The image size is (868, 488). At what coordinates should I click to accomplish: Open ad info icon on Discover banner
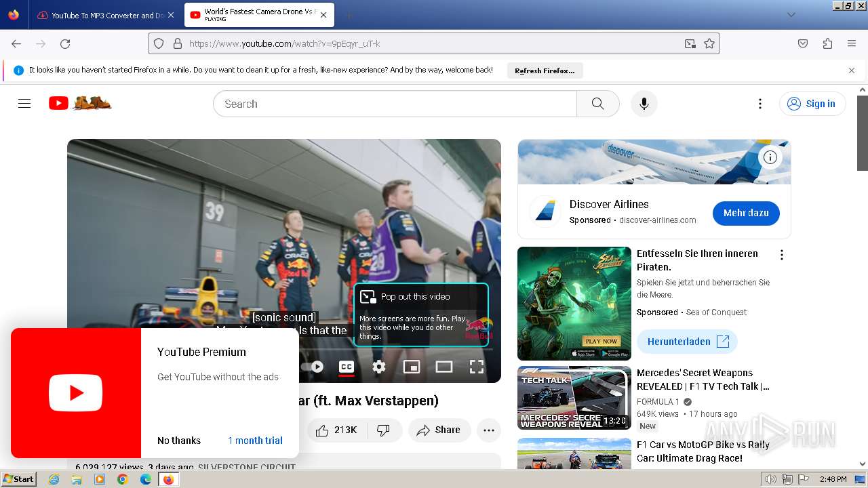[770, 157]
